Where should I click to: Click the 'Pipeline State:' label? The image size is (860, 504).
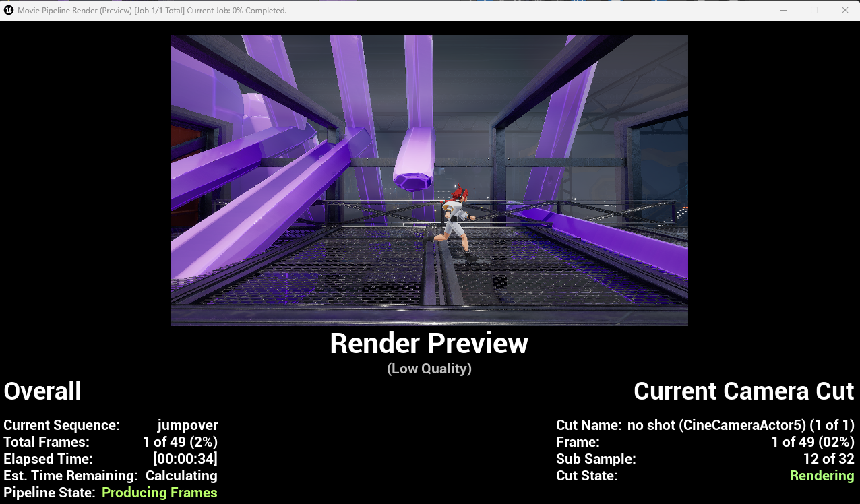pyautogui.click(x=50, y=493)
